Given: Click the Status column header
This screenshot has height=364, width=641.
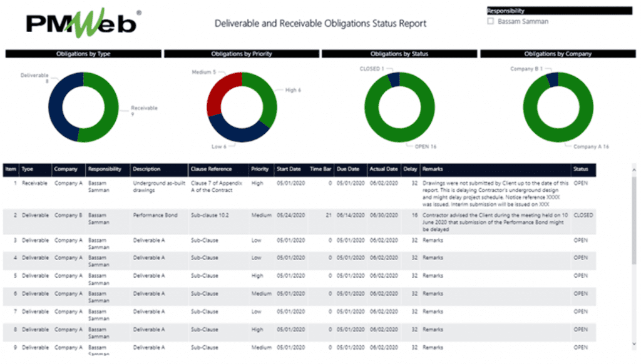Looking at the screenshot, I should tap(582, 169).
